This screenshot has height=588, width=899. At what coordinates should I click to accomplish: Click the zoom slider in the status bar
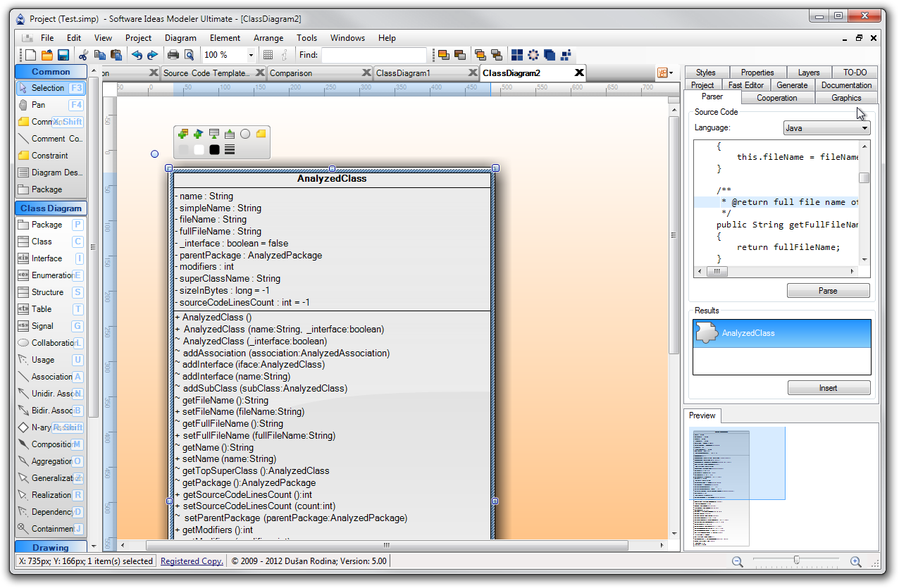tap(796, 561)
